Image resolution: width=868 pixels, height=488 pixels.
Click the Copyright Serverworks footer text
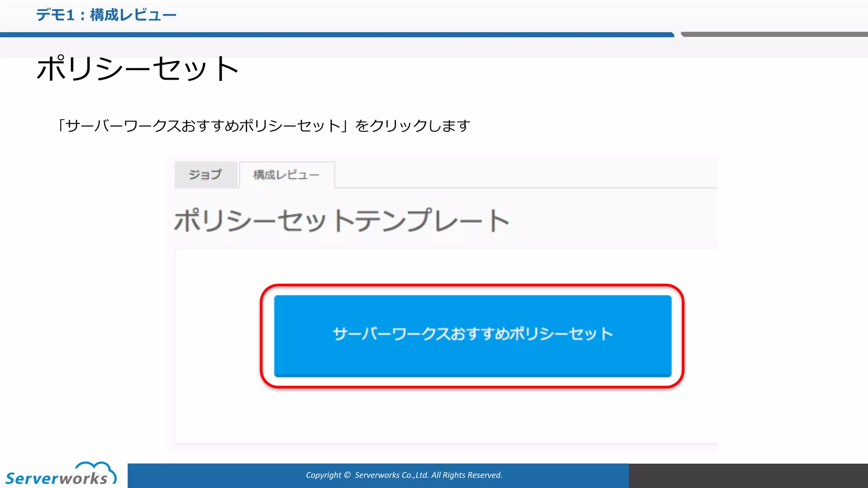pyautogui.click(x=404, y=475)
